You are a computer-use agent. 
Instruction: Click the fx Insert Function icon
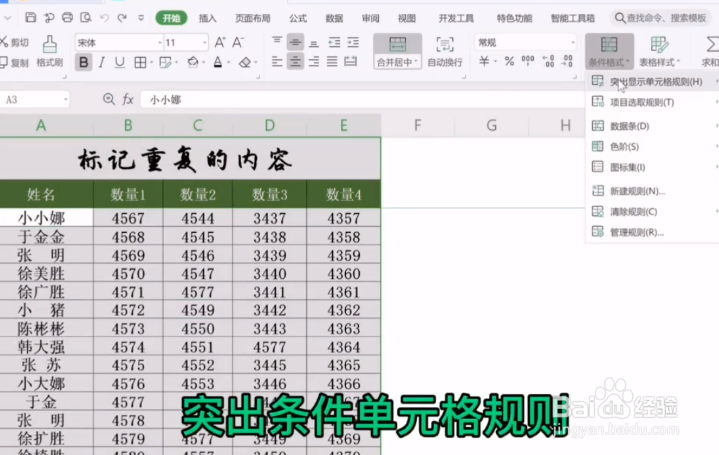[128, 99]
